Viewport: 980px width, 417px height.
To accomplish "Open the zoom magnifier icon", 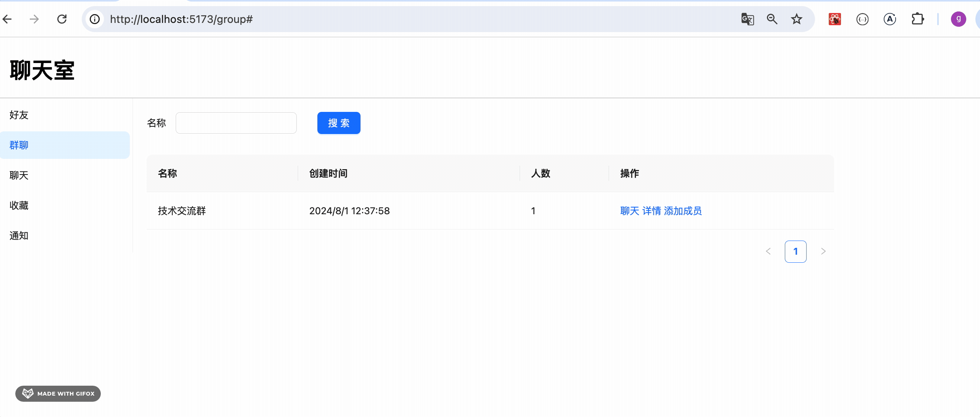I will (772, 19).
